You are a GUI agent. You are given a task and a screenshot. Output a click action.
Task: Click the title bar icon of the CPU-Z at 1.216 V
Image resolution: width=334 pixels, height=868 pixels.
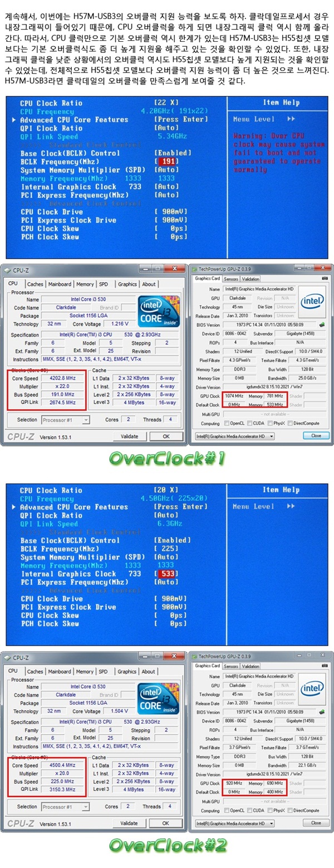(x=7, y=270)
